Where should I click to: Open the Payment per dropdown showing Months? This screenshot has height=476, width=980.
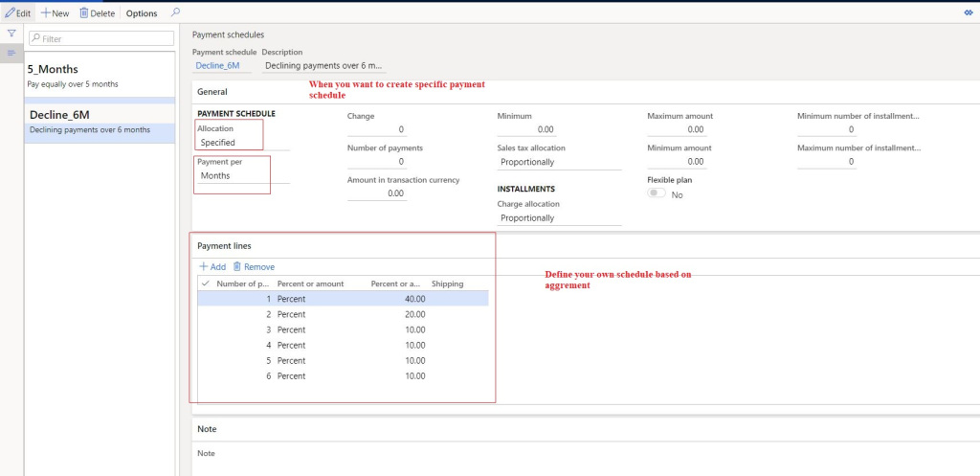pos(239,176)
